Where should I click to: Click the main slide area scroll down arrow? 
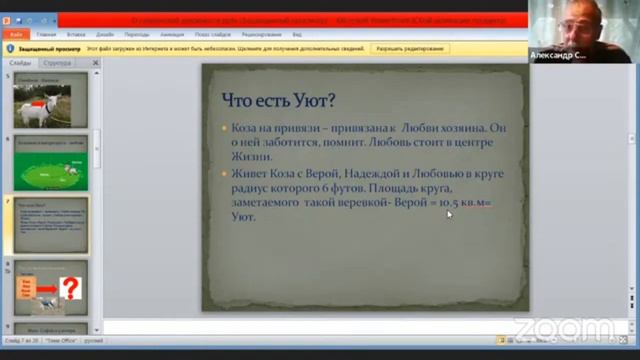(631, 289)
